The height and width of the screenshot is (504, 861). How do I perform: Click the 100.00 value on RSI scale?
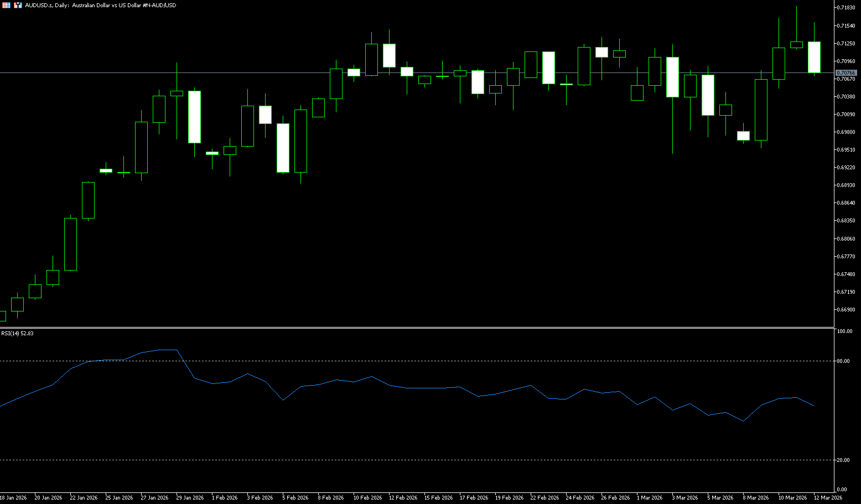click(845, 331)
